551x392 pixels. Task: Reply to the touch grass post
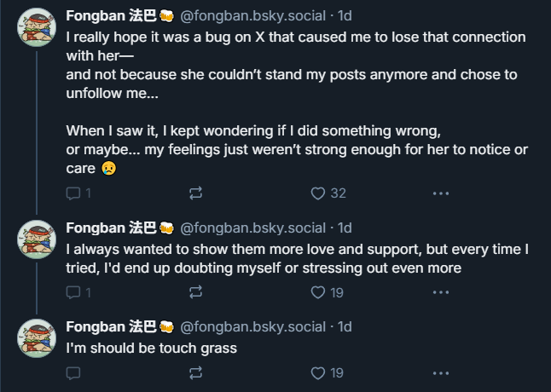pyautogui.click(x=74, y=372)
